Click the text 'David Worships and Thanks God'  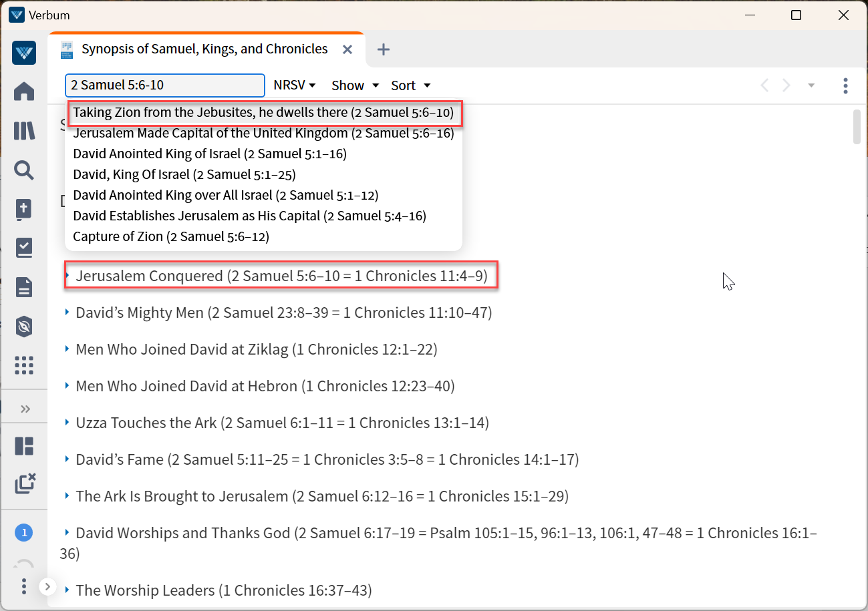[x=183, y=533]
